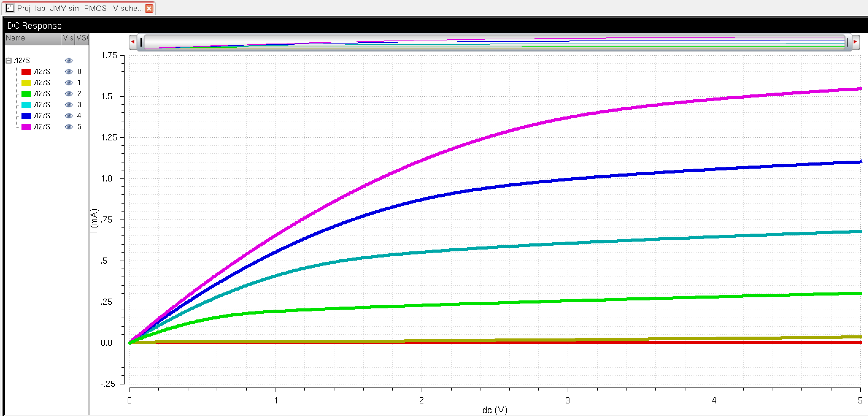This screenshot has height=416, width=868.
Task: Hide the red /I2/S trace (VSG 0)
Action: (69, 72)
